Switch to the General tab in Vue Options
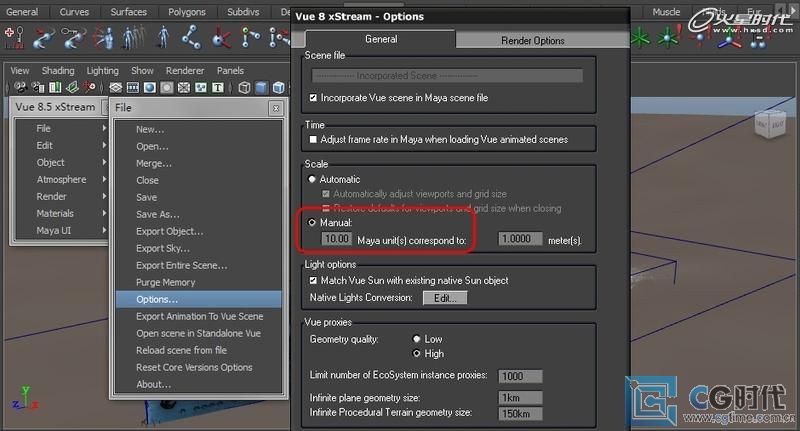 (x=381, y=39)
